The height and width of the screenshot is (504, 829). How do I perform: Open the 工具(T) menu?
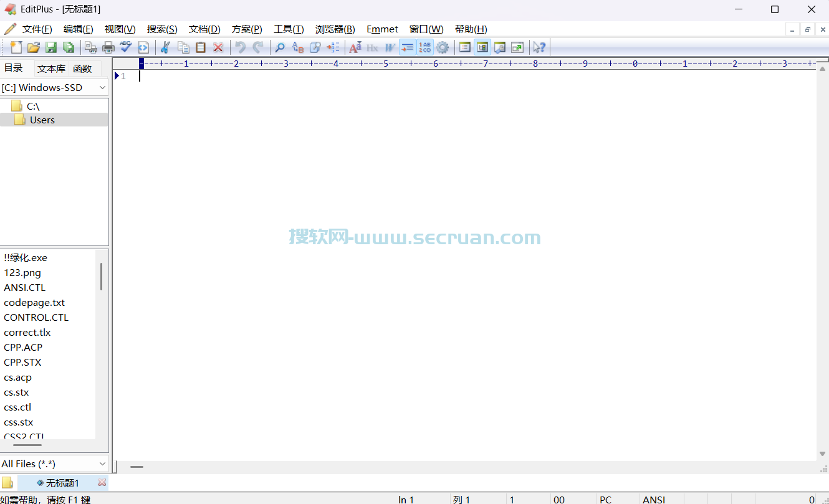(289, 29)
